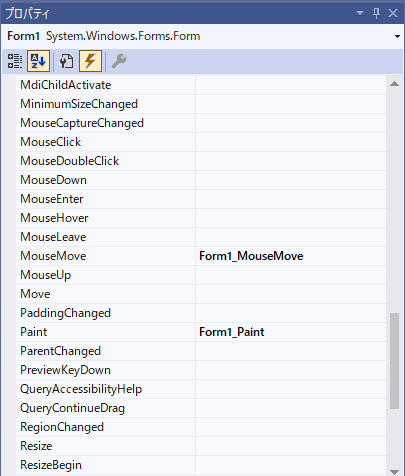Click the Form1_Paint handler value
Screen dimensions: 405x476
(x=232, y=332)
